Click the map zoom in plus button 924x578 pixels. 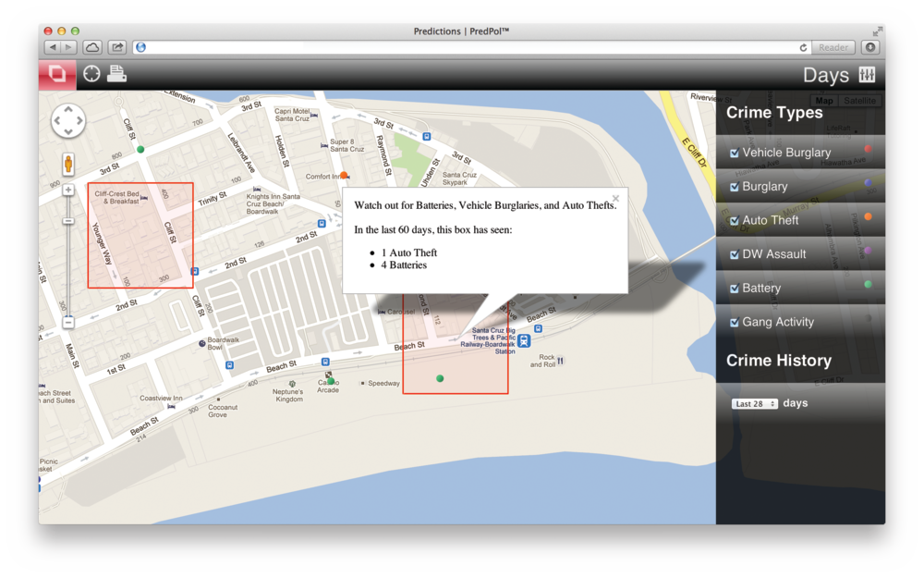[x=68, y=191]
